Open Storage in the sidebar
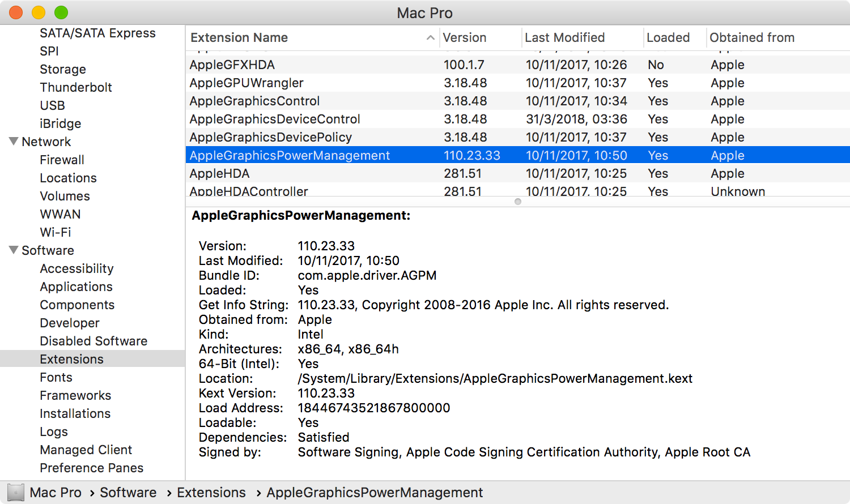The image size is (850, 504). click(x=63, y=69)
